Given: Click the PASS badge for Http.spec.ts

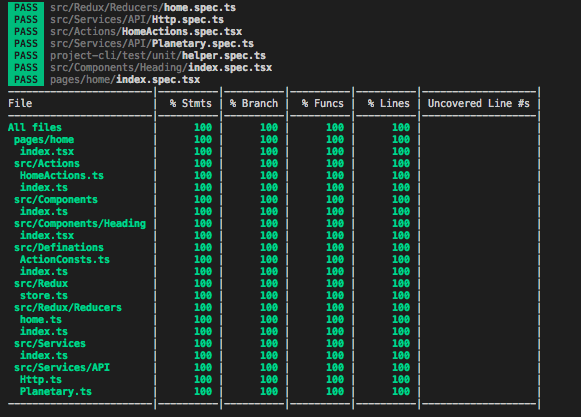Looking at the screenshot, I should (x=26, y=19).
